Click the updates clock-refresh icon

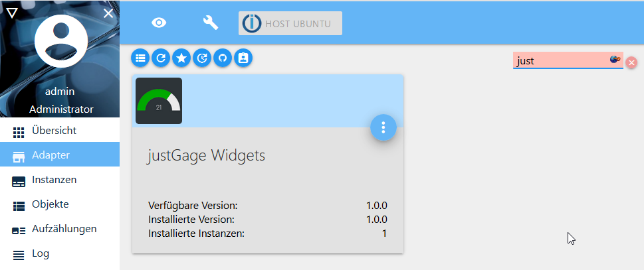202,58
